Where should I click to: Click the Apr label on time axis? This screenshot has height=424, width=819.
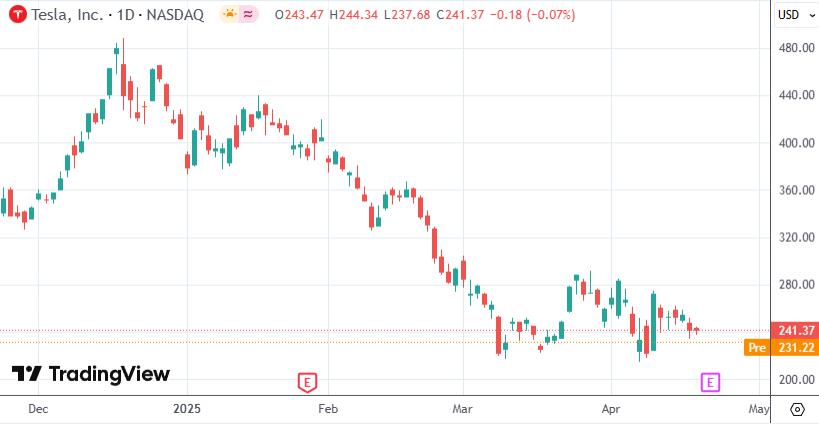tap(611, 408)
